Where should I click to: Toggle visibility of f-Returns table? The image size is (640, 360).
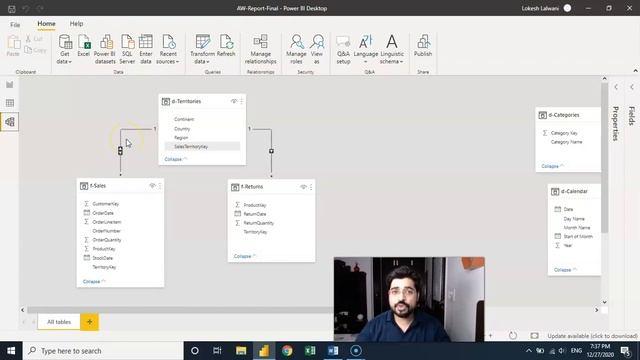303,187
